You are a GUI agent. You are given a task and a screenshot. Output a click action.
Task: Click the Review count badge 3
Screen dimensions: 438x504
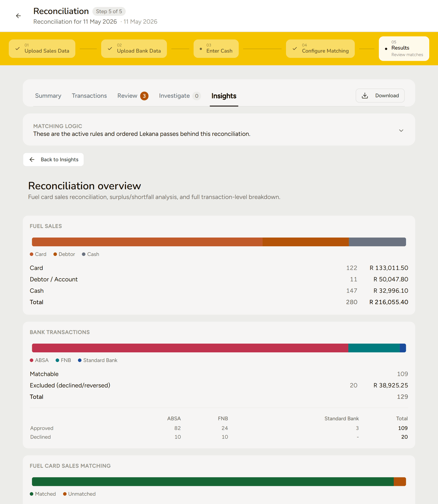(x=144, y=96)
